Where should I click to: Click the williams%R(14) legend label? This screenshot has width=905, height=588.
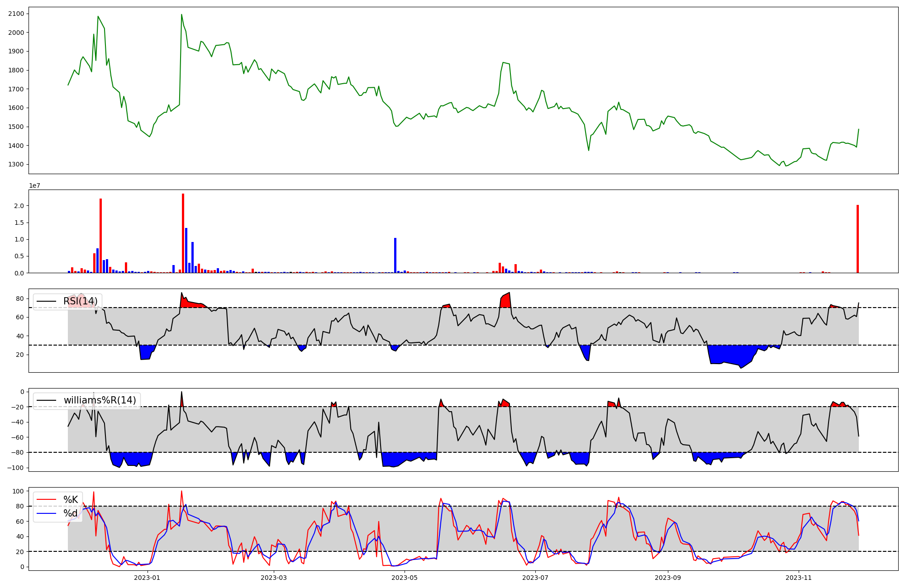coord(100,400)
